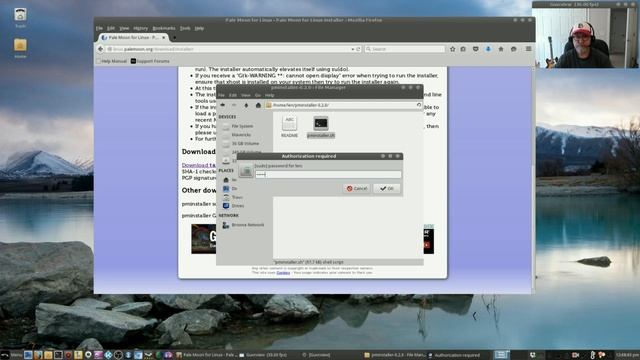640x360 pixels.
Task: Open the Menu button in taskbar
Action: pos(11,355)
